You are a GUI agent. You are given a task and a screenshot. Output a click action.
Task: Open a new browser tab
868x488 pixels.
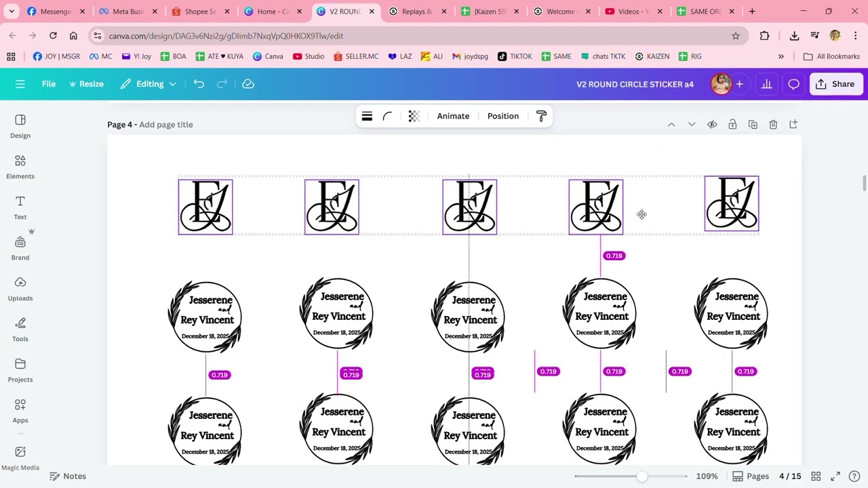point(752,12)
